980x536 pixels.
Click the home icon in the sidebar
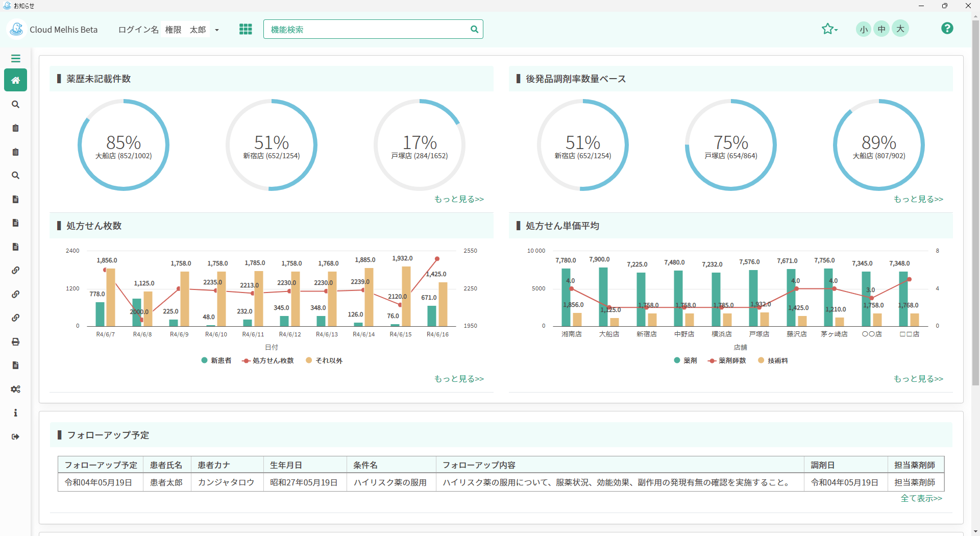point(15,80)
